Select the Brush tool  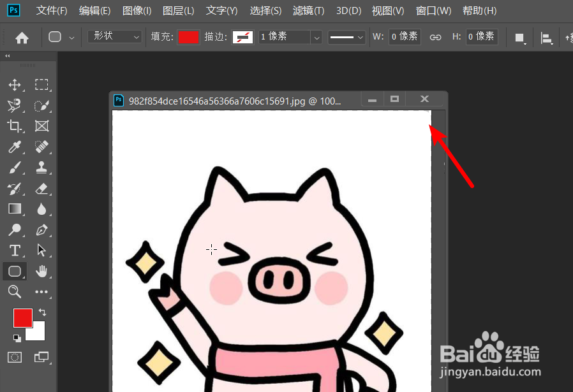click(x=15, y=168)
